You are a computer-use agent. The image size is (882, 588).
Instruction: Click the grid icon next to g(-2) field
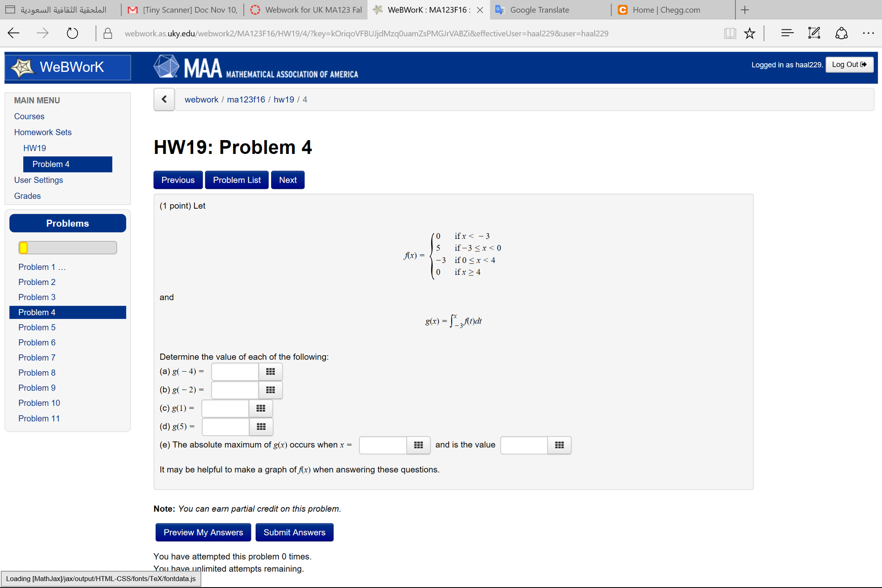click(270, 389)
